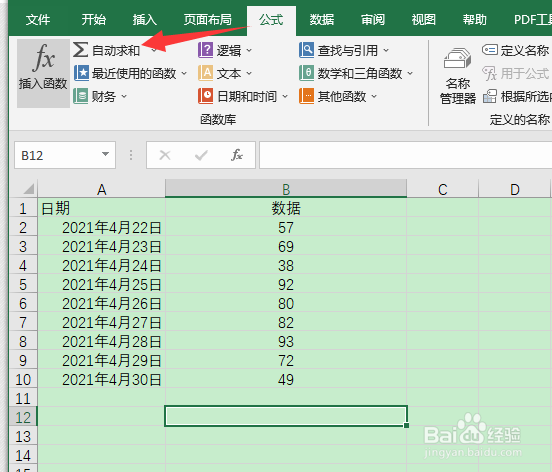The width and height of the screenshot is (552, 472).
Task: Open the Insert Function (插入函数) dialog
Action: point(43,73)
